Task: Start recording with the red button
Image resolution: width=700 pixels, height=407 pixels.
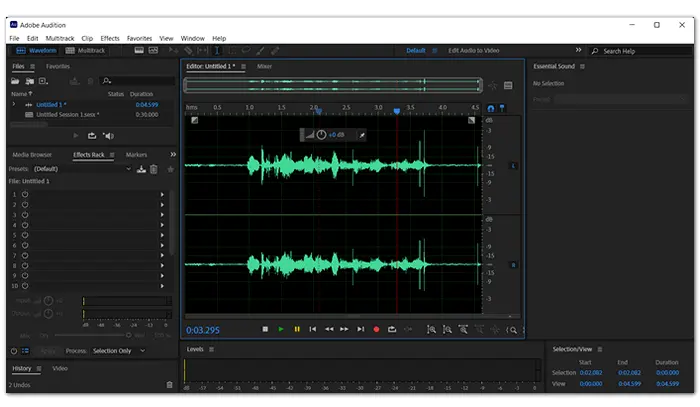Action: point(376,329)
